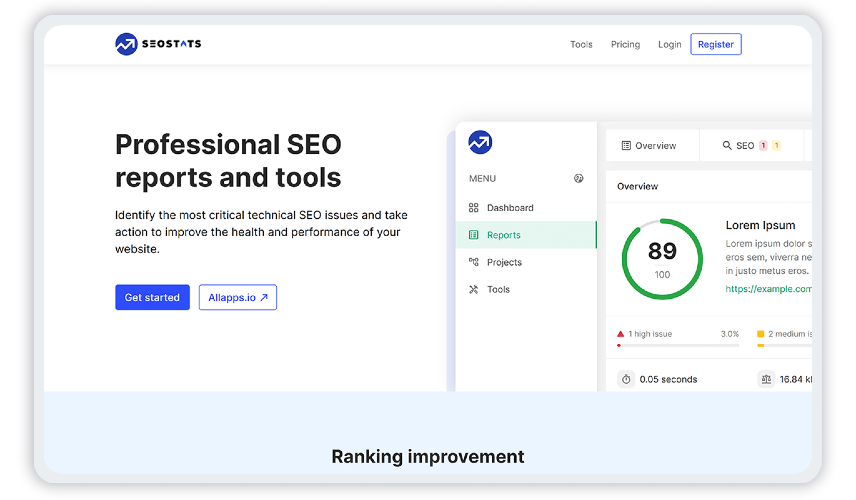Viewport: 856px width, 500px height.
Task: Click the Overview tab list icon
Action: pos(626,145)
